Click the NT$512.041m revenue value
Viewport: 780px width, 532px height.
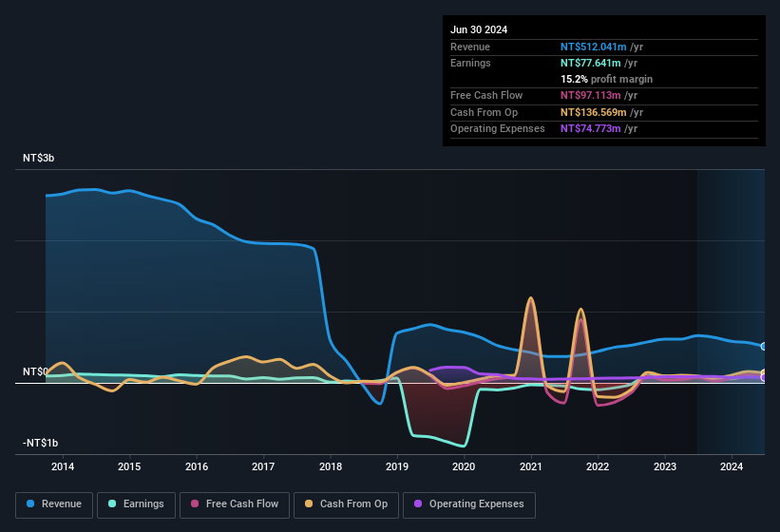click(x=594, y=47)
